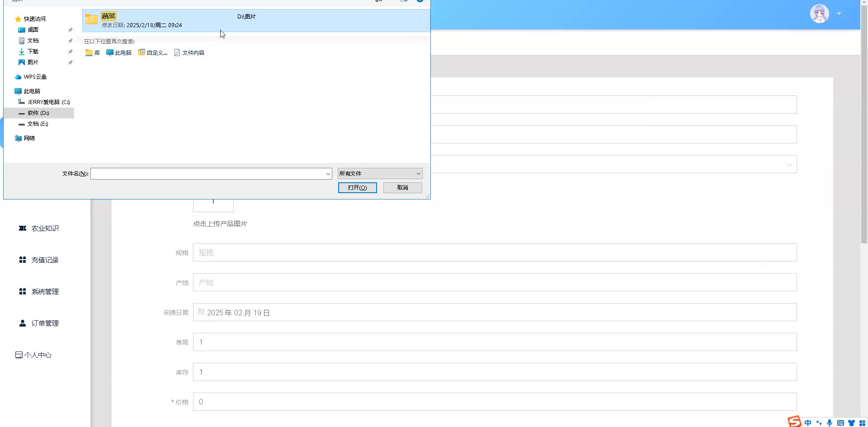Select 此电脑 in the left navigation tree

pos(32,91)
